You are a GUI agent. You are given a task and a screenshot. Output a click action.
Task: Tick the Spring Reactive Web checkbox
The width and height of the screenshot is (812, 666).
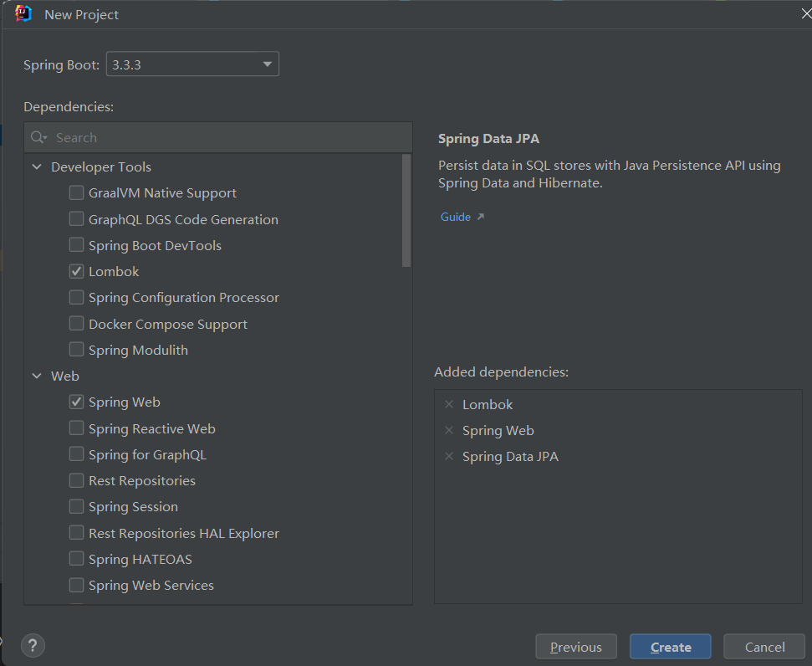[76, 428]
